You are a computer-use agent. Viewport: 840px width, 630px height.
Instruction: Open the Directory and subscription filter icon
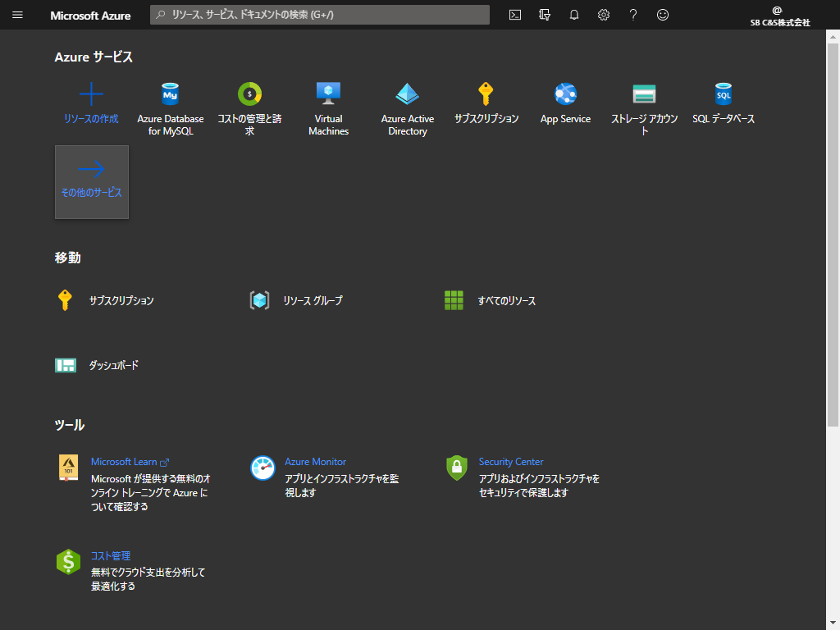coord(545,15)
